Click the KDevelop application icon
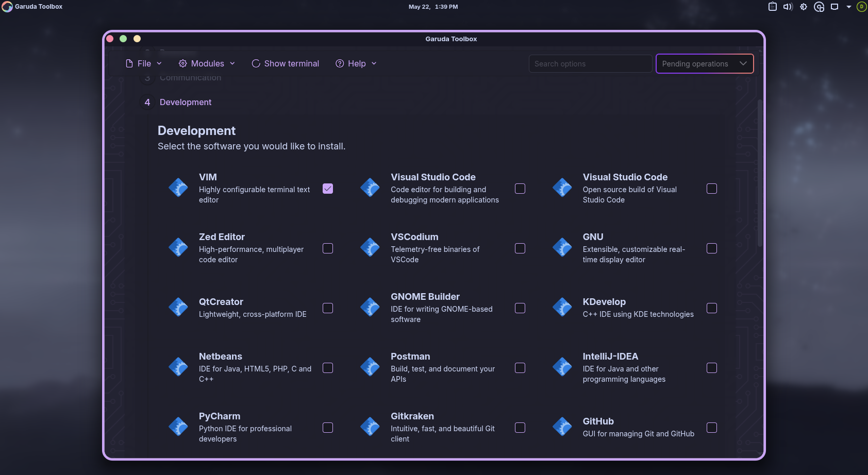Viewport: 868px width, 475px height. pyautogui.click(x=562, y=307)
